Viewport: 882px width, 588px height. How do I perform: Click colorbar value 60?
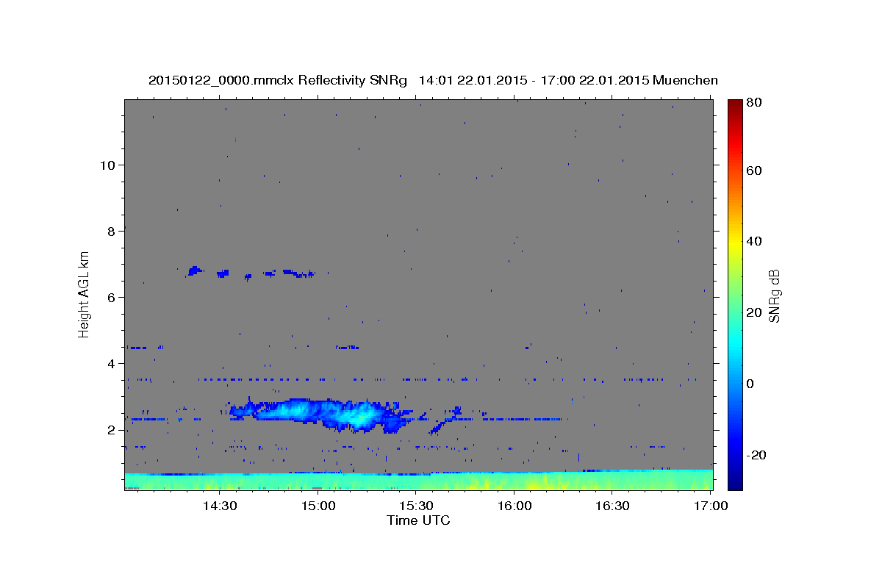753,171
